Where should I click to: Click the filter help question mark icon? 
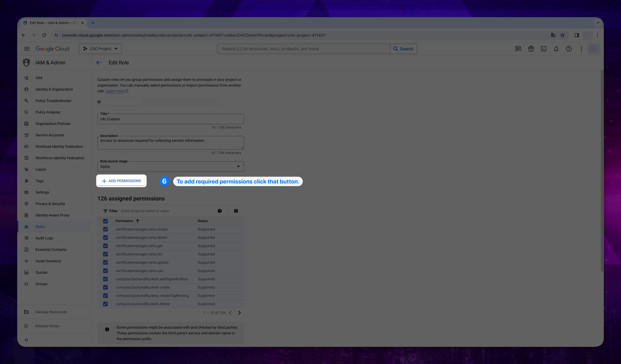tap(220, 211)
